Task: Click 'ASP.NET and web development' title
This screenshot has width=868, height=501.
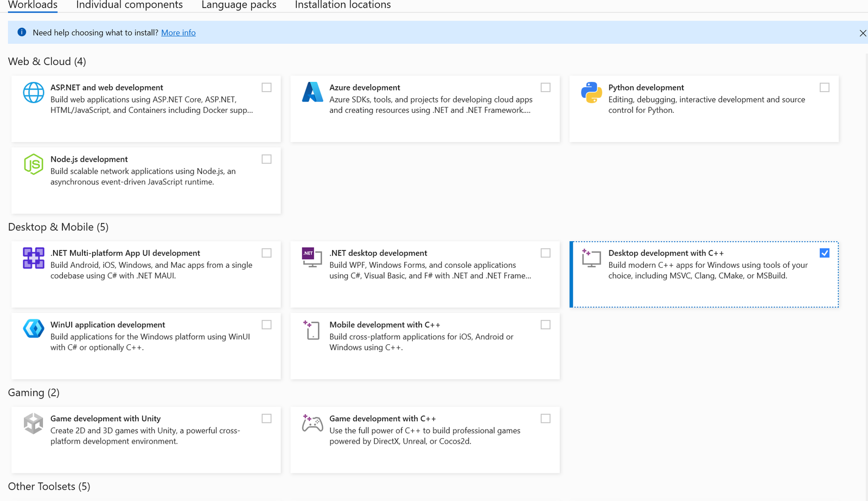Action: [106, 87]
